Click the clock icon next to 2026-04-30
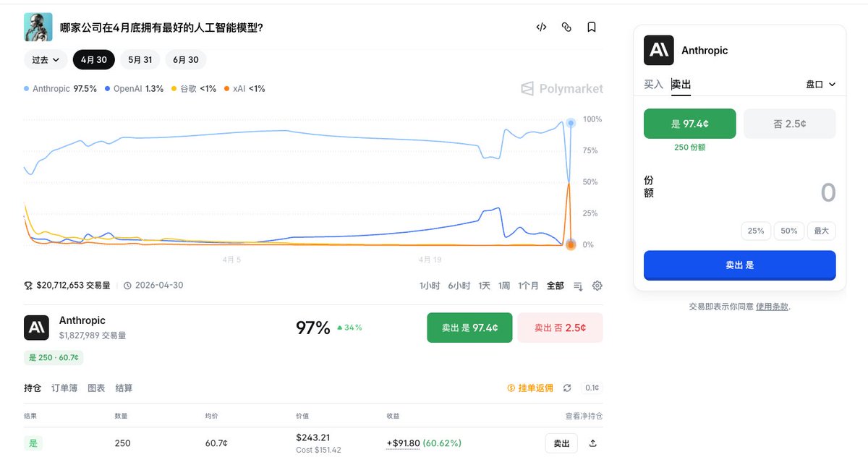This screenshot has height=457, width=868. tap(127, 286)
